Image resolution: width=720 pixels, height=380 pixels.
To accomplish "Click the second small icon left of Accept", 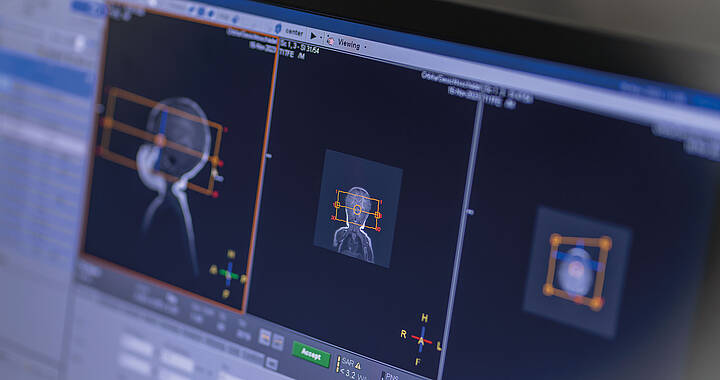I will click(x=278, y=341).
